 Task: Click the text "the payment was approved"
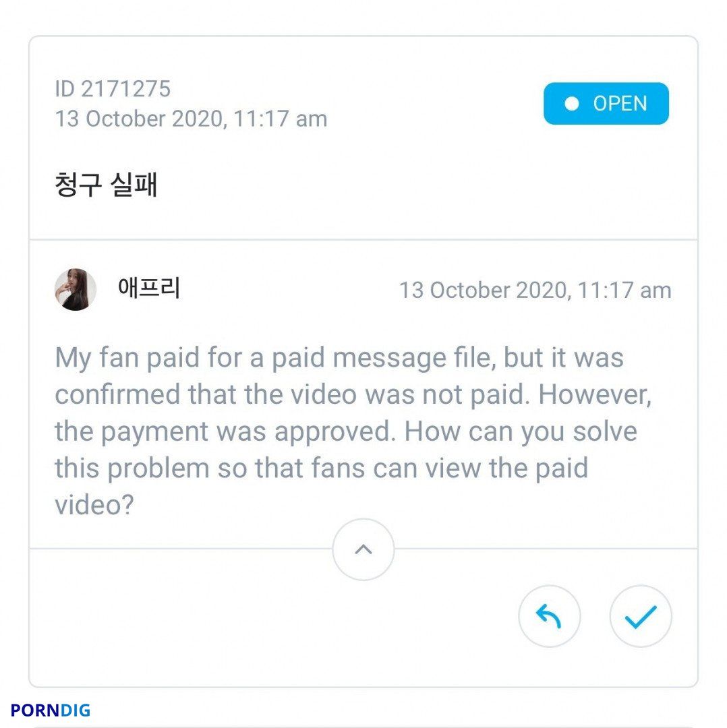pos(225,432)
